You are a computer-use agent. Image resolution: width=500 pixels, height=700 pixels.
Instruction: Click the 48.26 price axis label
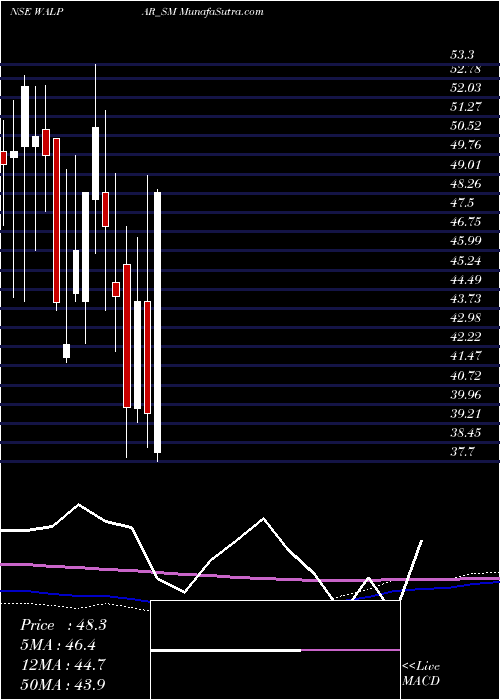(465, 184)
